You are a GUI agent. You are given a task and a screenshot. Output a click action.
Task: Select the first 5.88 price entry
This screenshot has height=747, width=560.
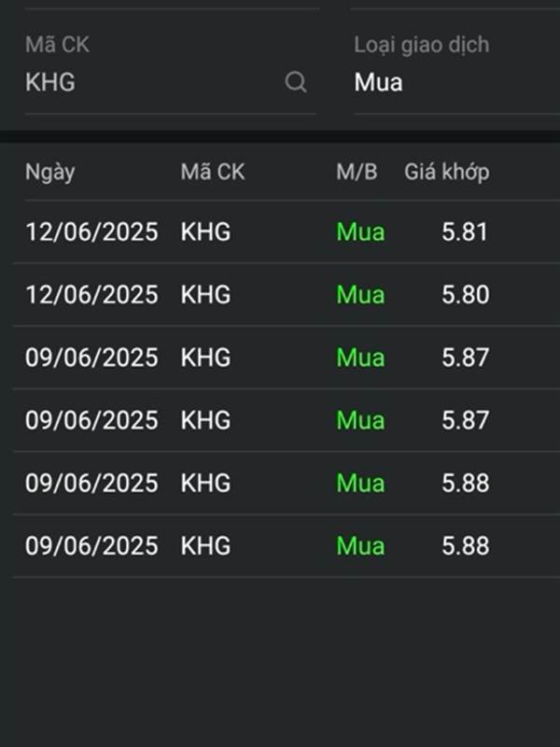(x=465, y=483)
